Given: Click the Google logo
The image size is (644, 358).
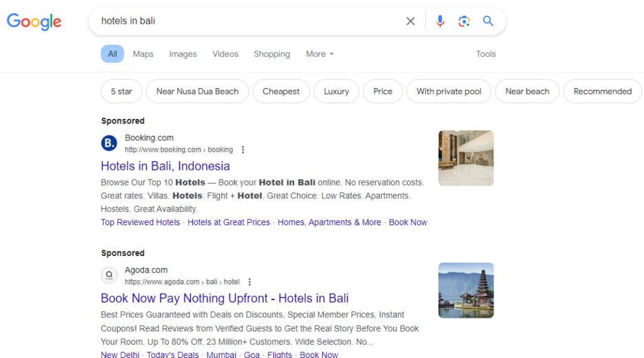Looking at the screenshot, I should (34, 21).
